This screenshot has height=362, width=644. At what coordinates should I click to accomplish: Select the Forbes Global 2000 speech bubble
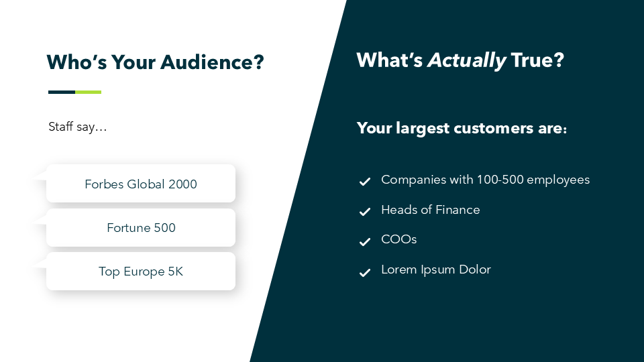(x=141, y=184)
